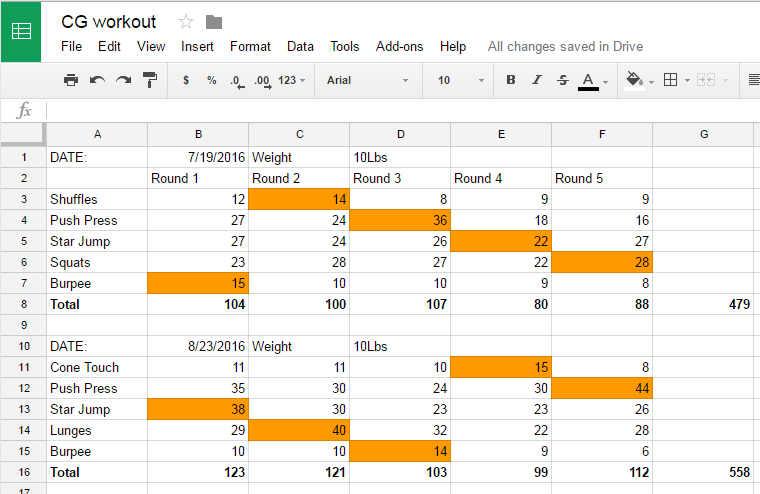The image size is (760, 494).
Task: Select grand total cell 558
Action: 703,472
